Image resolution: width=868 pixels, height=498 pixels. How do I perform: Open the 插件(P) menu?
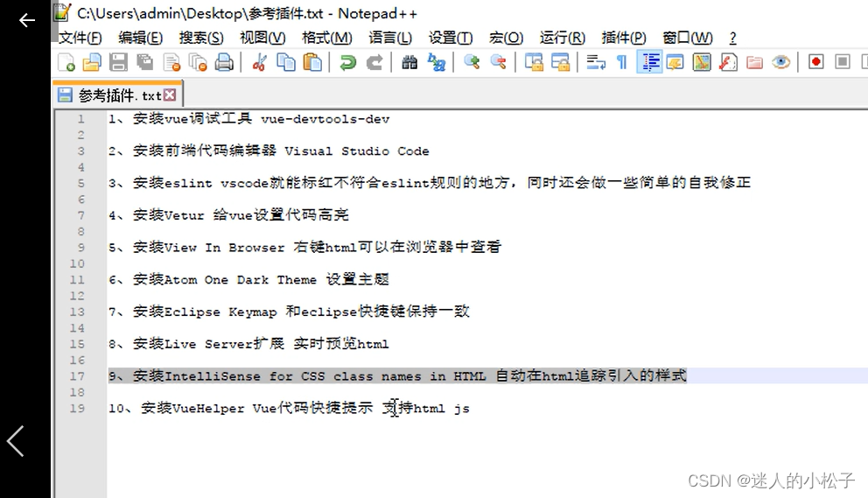[x=624, y=38]
